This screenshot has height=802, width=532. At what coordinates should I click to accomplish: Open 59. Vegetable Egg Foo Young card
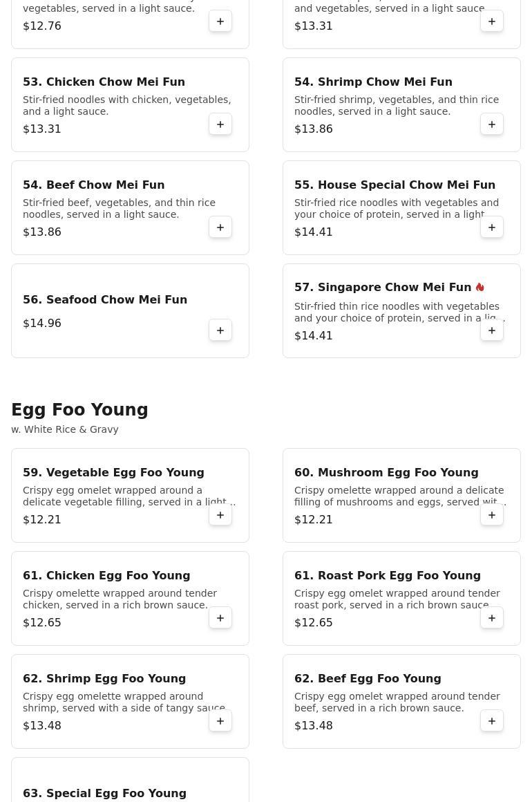130,495
